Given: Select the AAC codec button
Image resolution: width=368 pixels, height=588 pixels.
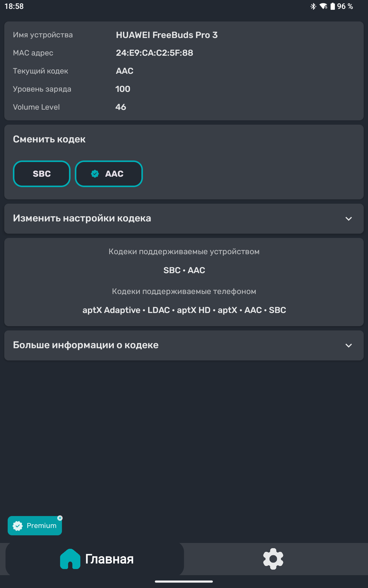Looking at the screenshot, I should [x=109, y=174].
